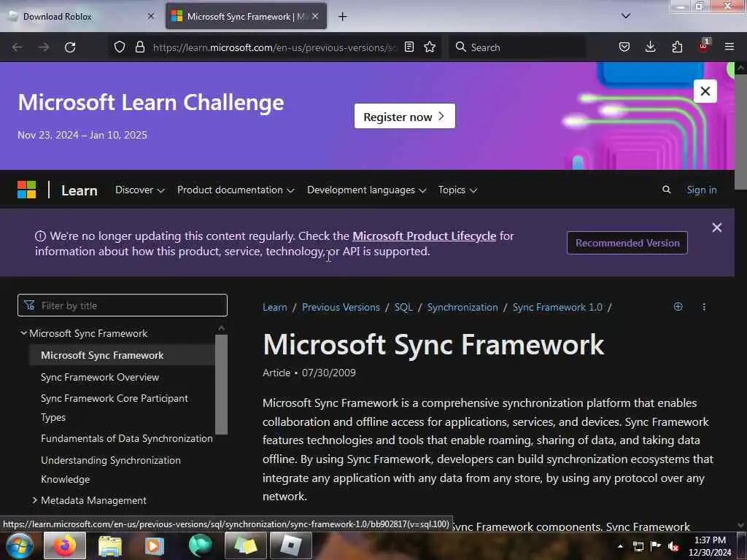747x560 pixels.
Task: Close the Microsoft Sync Framework tab
Action: (x=315, y=16)
